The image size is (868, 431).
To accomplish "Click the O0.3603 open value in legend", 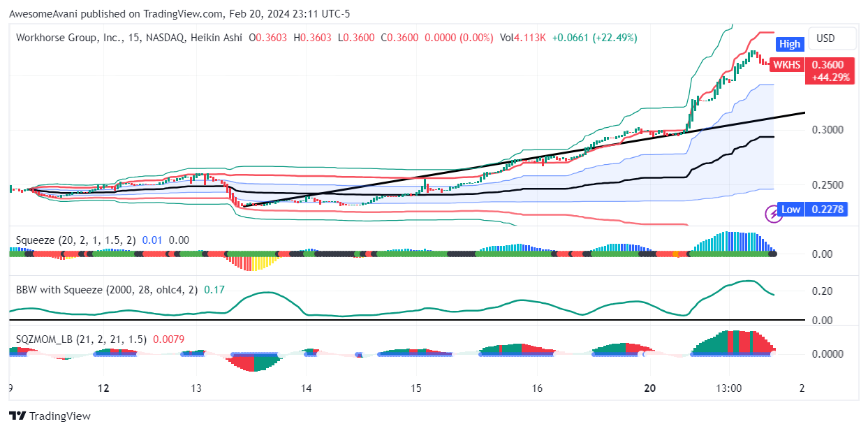I will [269, 38].
